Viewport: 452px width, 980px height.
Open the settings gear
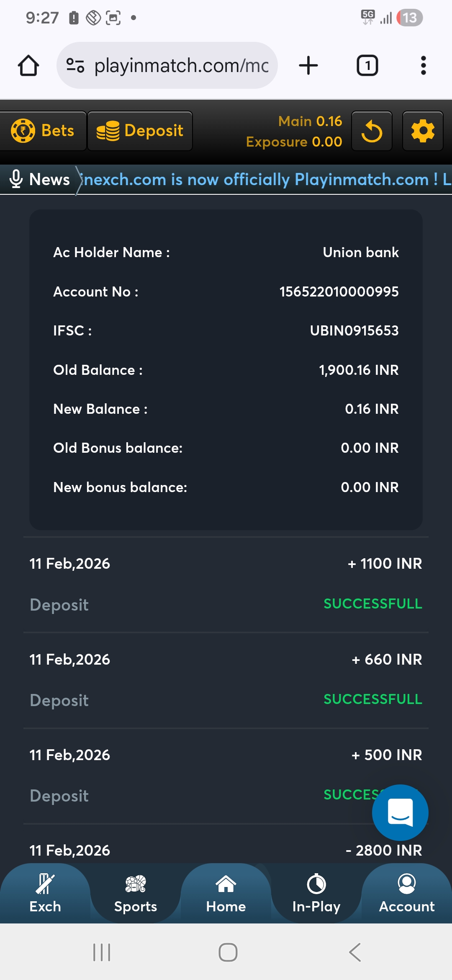(423, 131)
